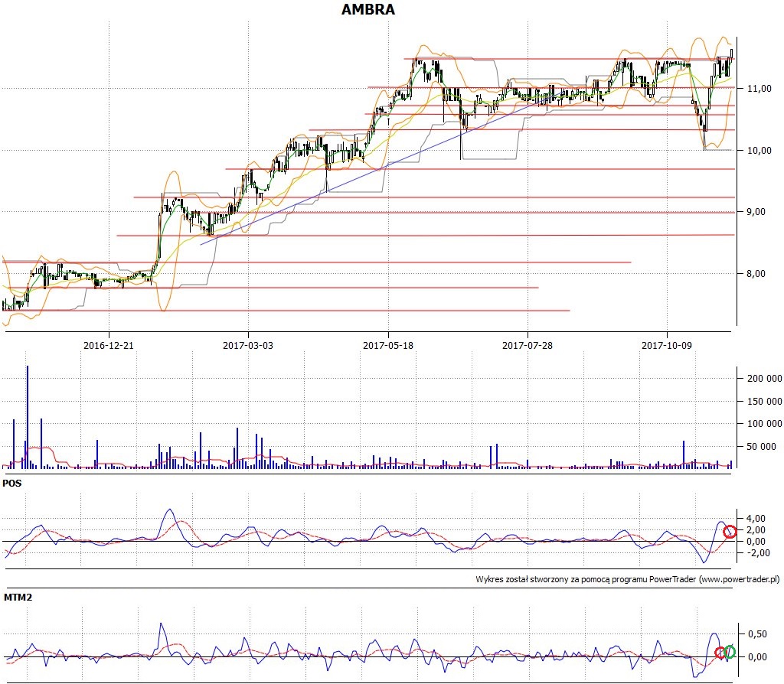The height and width of the screenshot is (684, 784).
Task: Click the red signal circle on POS
Action: 730,532
